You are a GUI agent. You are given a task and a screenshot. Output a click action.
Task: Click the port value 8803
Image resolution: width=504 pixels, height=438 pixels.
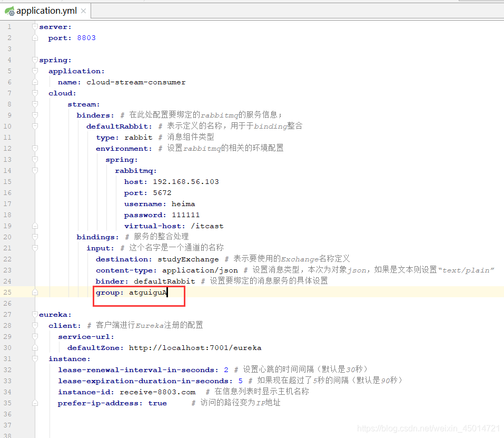(86, 38)
